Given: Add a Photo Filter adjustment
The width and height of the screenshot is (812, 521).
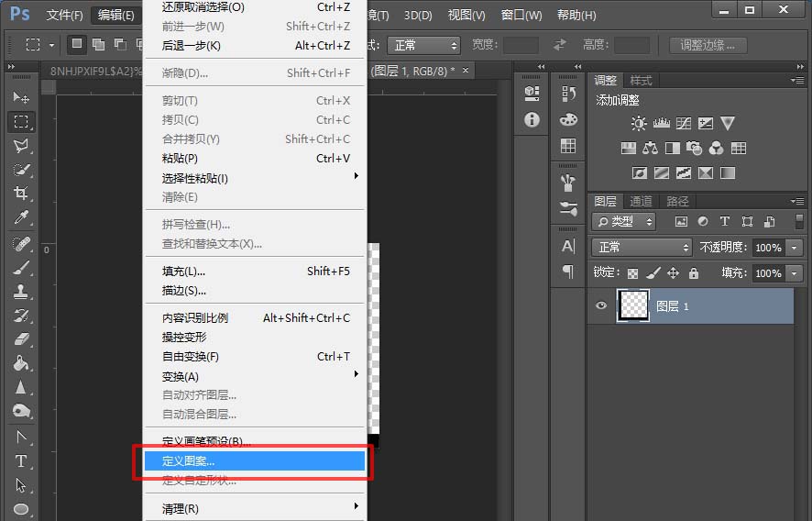Looking at the screenshot, I should [694, 149].
